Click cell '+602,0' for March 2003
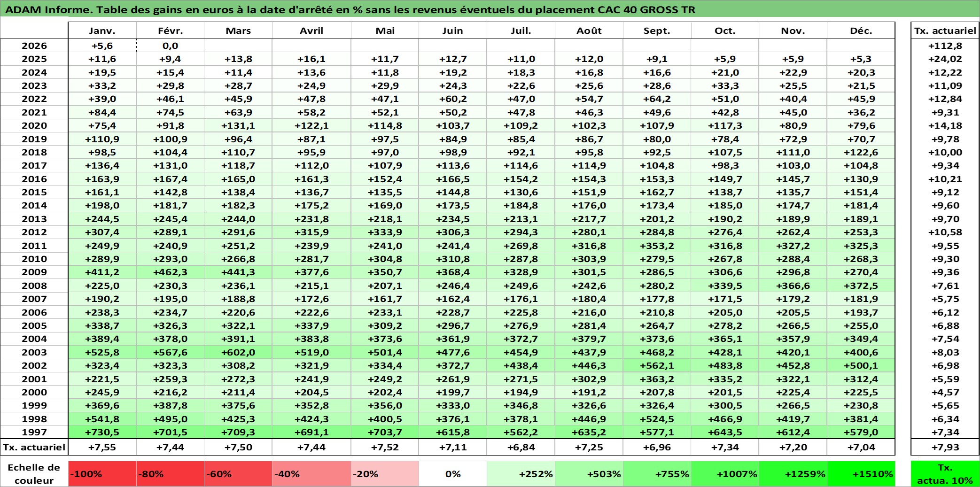This screenshot has width=980, height=487. (x=238, y=352)
